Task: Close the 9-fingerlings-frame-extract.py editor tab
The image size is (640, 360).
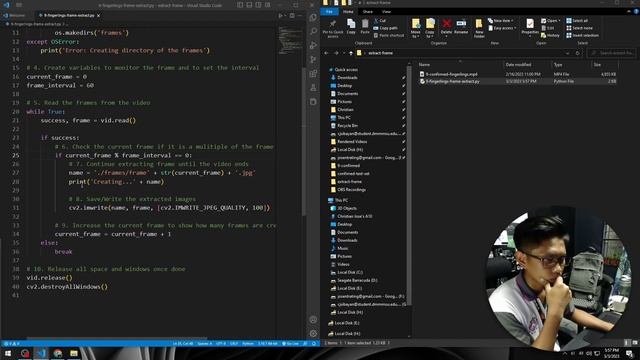Action: [98, 16]
